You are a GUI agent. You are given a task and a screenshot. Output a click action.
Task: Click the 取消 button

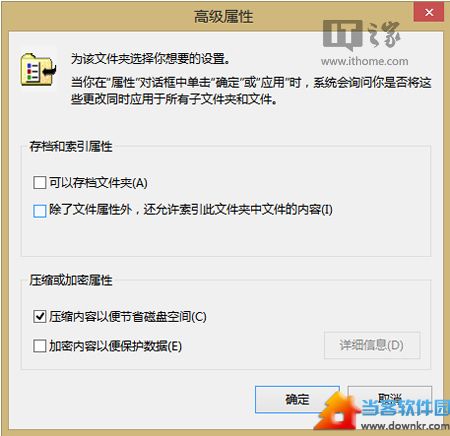(390, 399)
